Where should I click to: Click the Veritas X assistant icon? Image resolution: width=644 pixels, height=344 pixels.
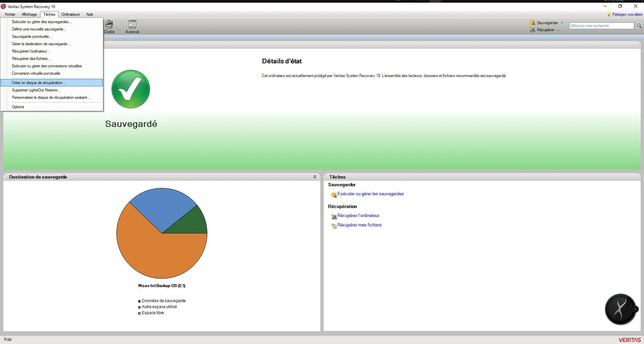(x=621, y=309)
